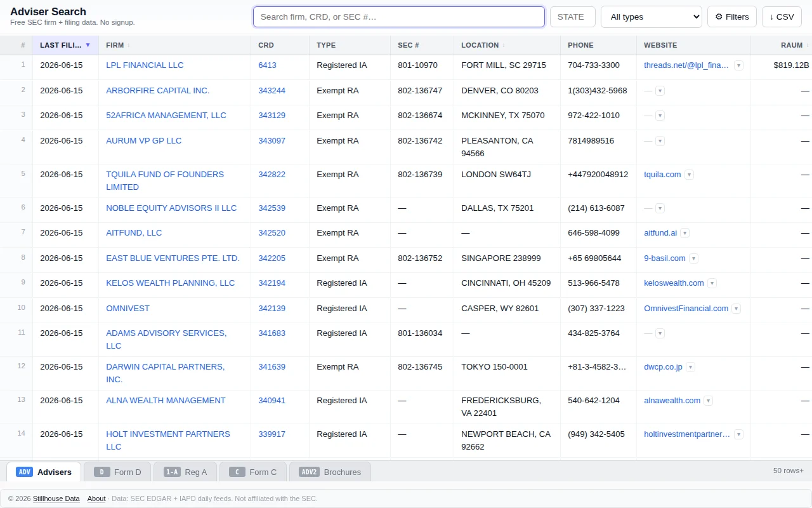Click the C badge of Form C tab

point(237,472)
